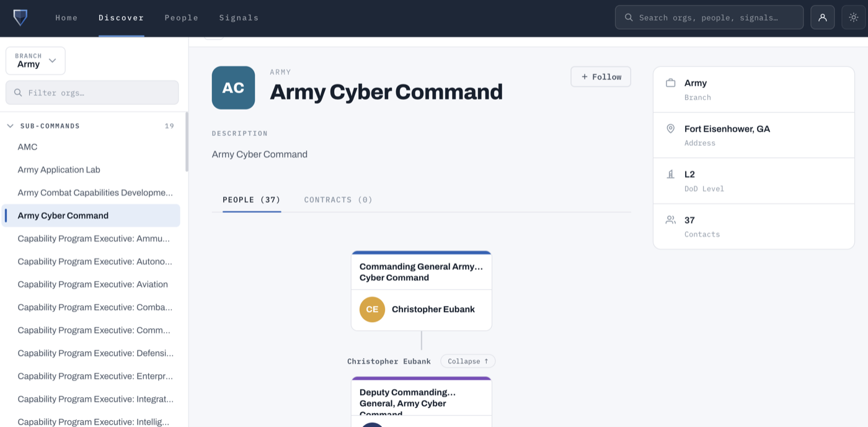Select Army Application Lab in sidebar
The width and height of the screenshot is (868, 427).
click(x=59, y=169)
